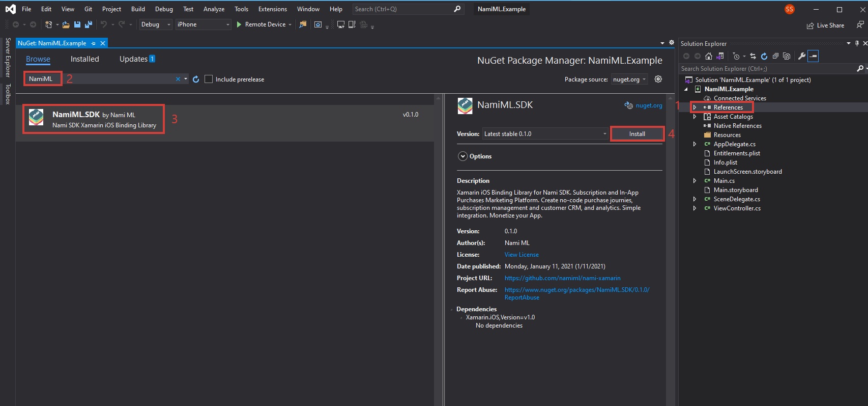Click the New Project toolbar icon
Screen dimensions: 868x406
(x=49, y=24)
